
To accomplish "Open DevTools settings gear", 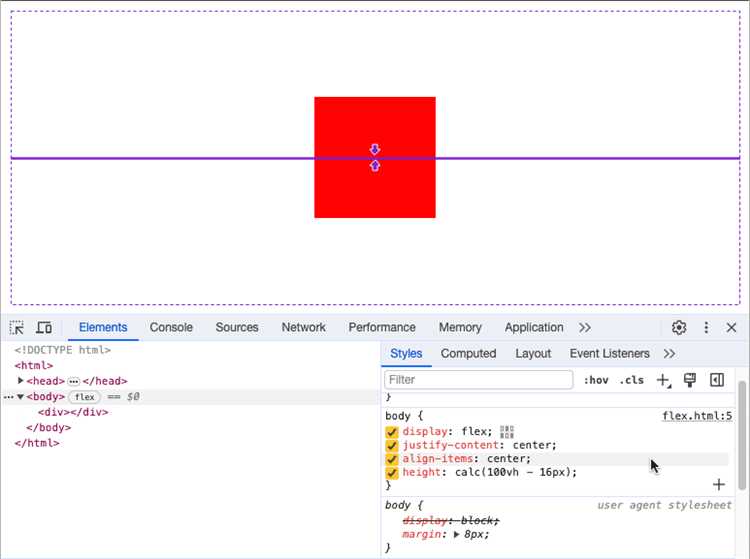I will pyautogui.click(x=679, y=328).
